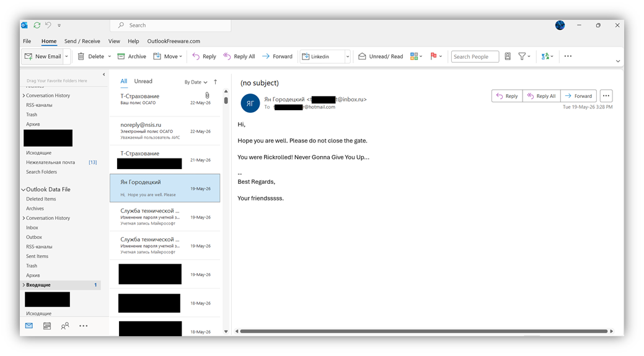The width and height of the screenshot is (644, 356).
Task: Open the People contacts icon
Action: click(x=65, y=326)
